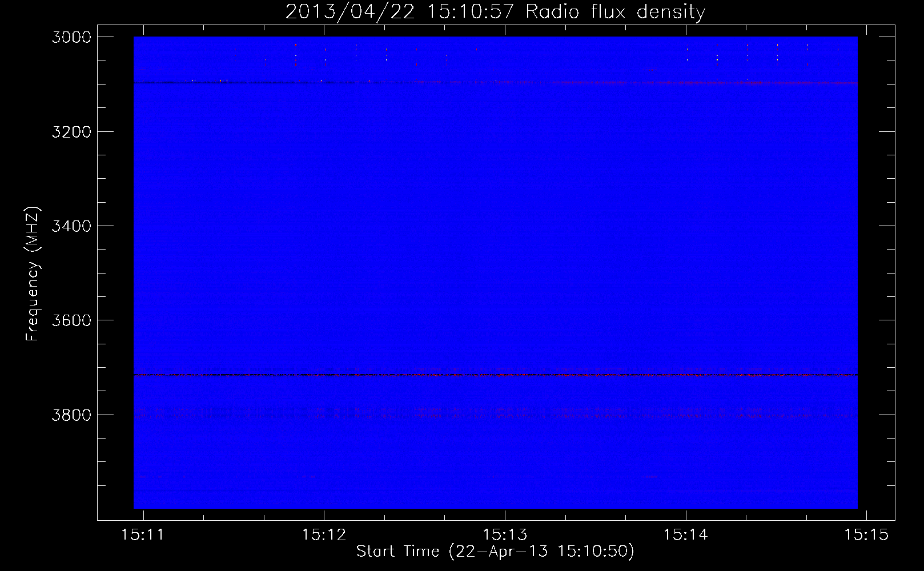Select the 3000 frequency tick label
Viewport: 924px width, 571px height.
[71, 37]
